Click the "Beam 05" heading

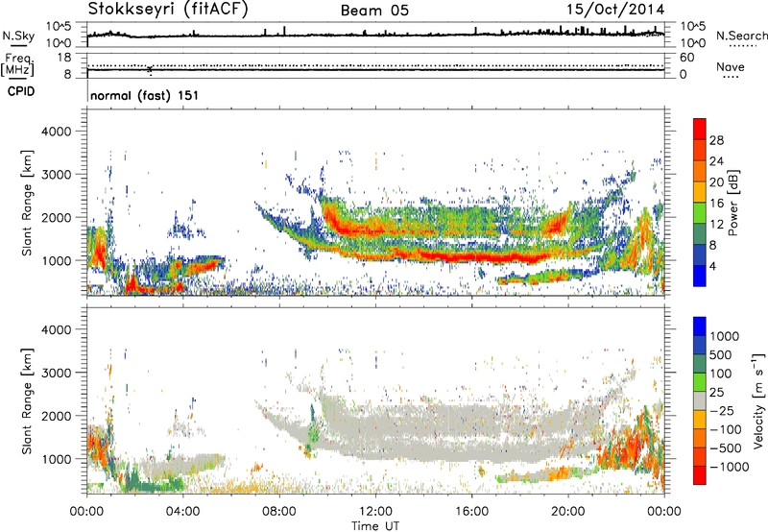(x=374, y=11)
